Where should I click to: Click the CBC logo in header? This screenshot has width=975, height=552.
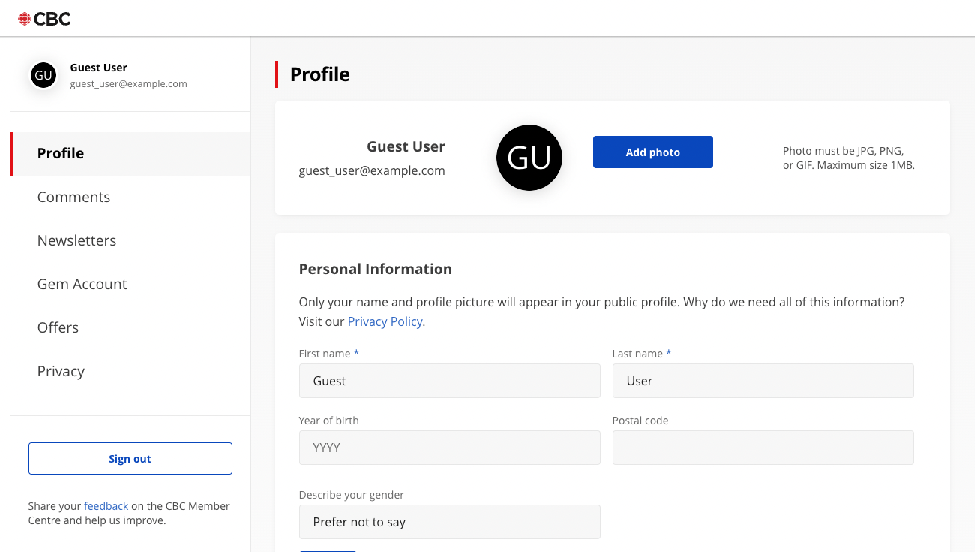click(x=44, y=19)
